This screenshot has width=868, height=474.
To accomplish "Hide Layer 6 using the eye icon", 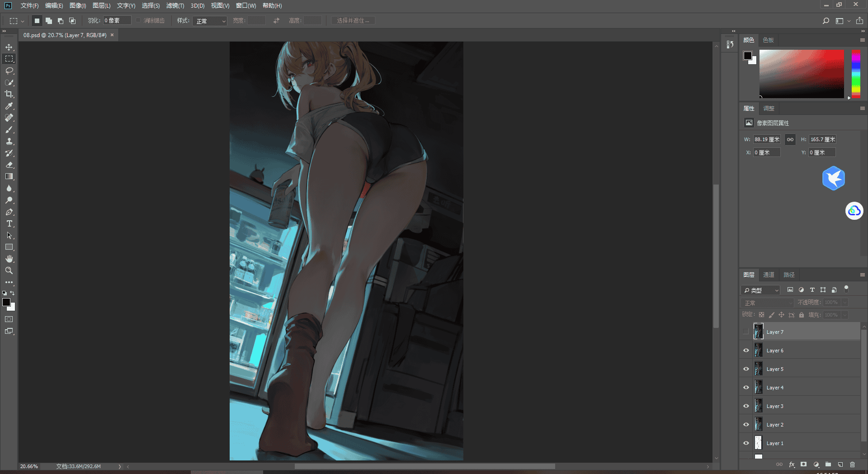I will point(746,351).
